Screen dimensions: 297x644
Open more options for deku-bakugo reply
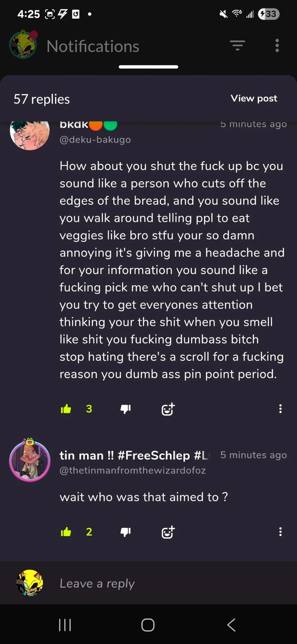point(280,409)
